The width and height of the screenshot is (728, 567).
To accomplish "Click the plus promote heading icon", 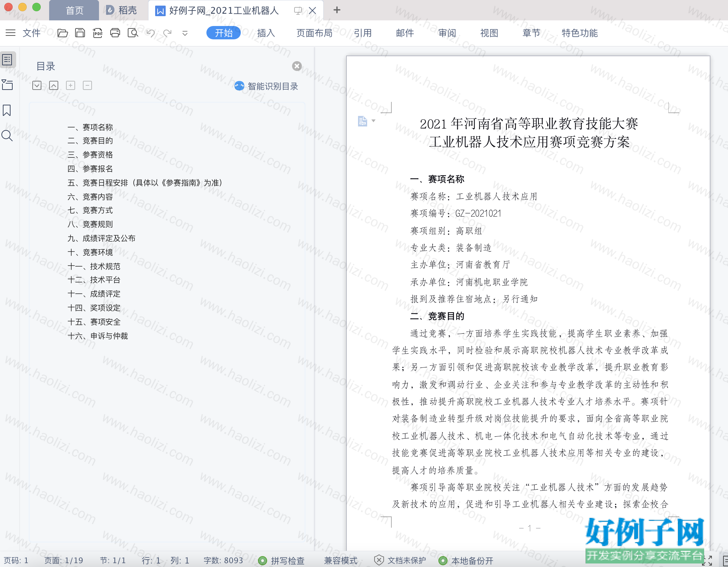I will click(x=71, y=85).
